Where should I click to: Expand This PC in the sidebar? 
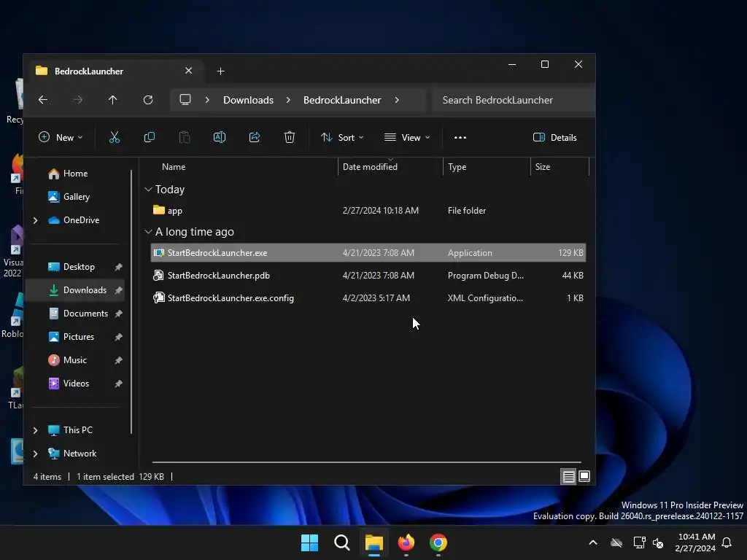pyautogui.click(x=35, y=430)
